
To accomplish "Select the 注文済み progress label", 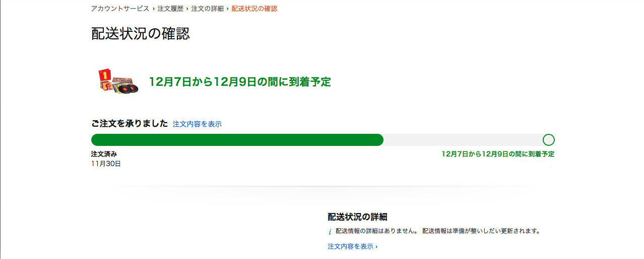I will pyautogui.click(x=104, y=154).
